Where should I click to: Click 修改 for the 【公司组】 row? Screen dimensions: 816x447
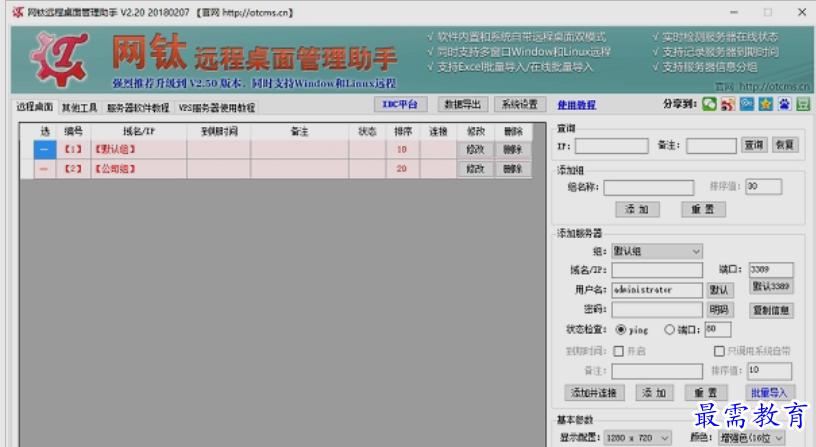pos(475,169)
